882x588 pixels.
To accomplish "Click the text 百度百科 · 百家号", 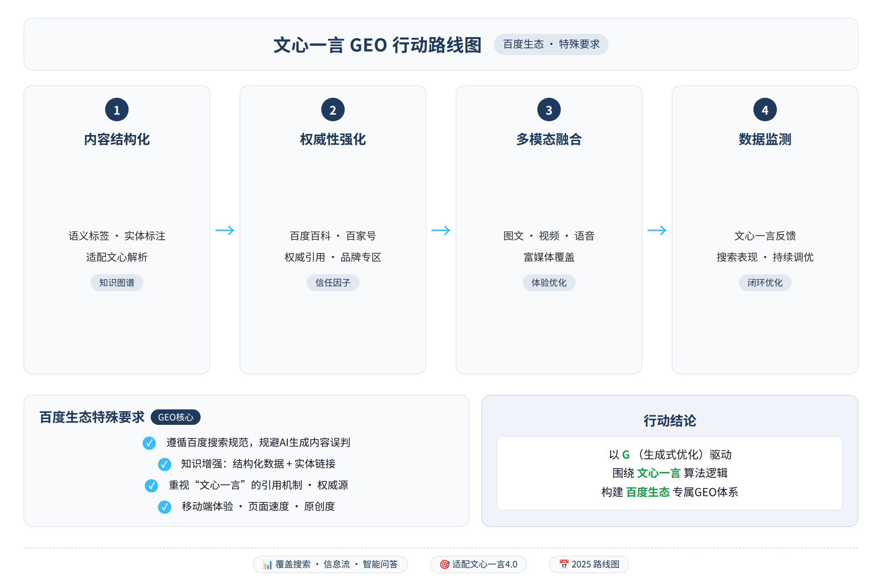I will [x=333, y=236].
